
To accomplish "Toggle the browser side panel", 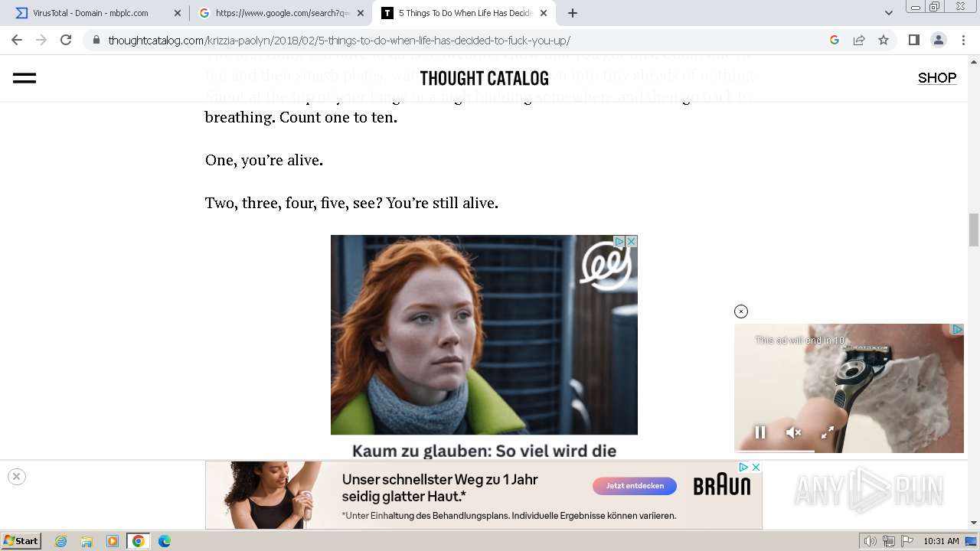I will 913,40.
